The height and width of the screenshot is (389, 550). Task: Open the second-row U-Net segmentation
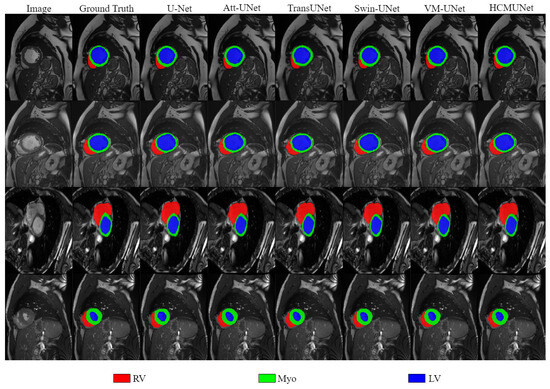[x=174, y=144]
